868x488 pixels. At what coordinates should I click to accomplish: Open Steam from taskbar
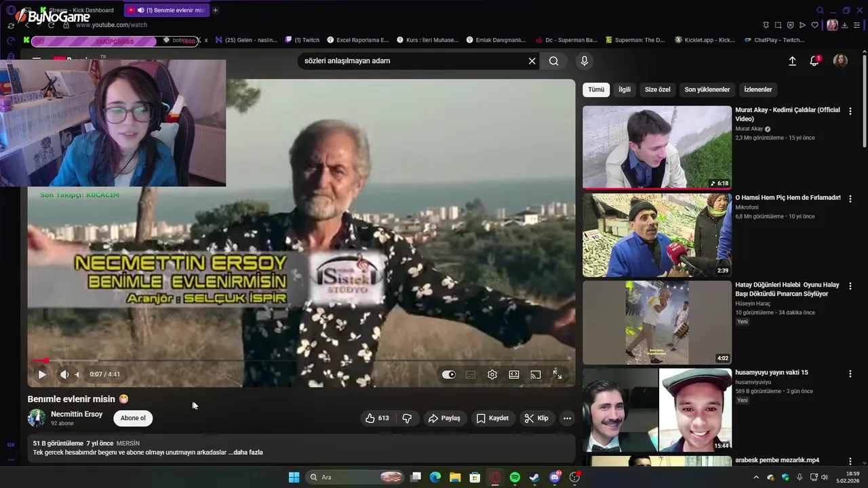[x=534, y=477]
